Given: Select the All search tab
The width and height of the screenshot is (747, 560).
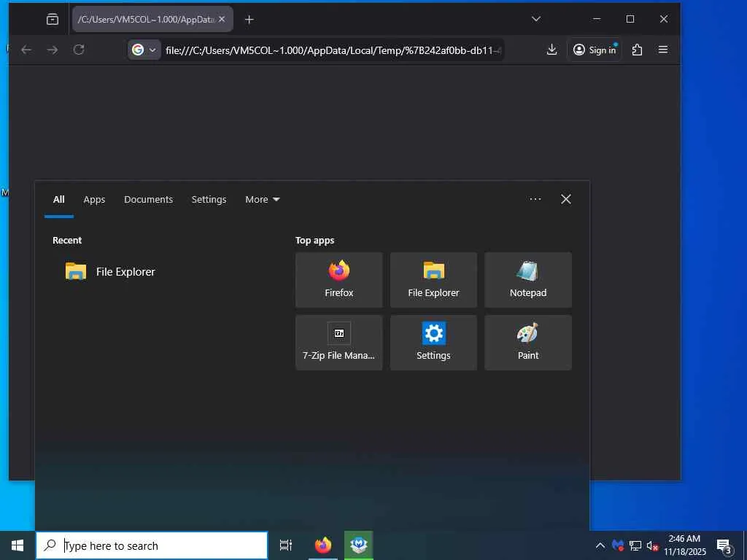Looking at the screenshot, I should (x=58, y=200).
